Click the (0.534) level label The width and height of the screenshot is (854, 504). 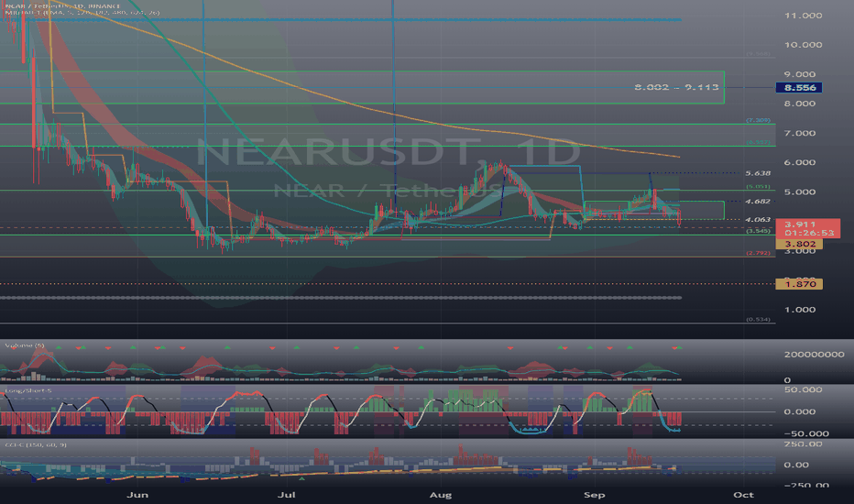click(758, 319)
